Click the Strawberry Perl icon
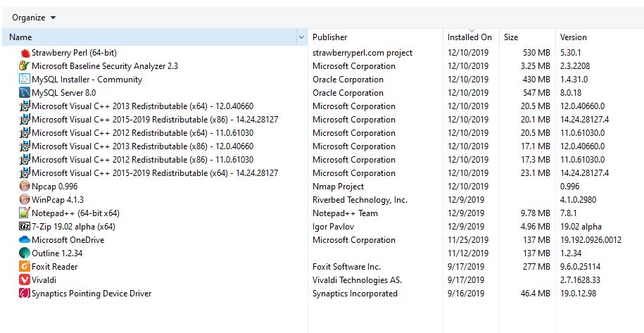 click(25, 53)
